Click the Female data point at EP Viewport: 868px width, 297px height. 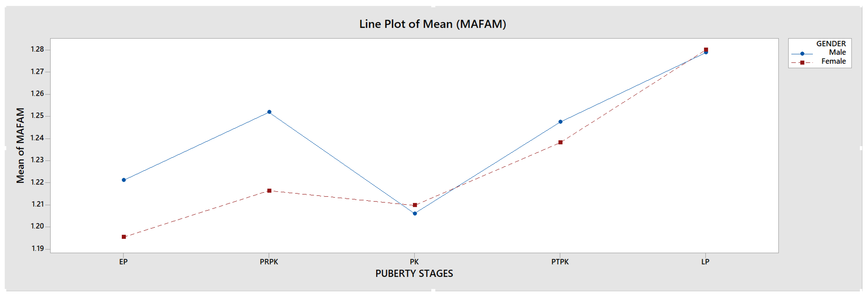click(x=124, y=237)
